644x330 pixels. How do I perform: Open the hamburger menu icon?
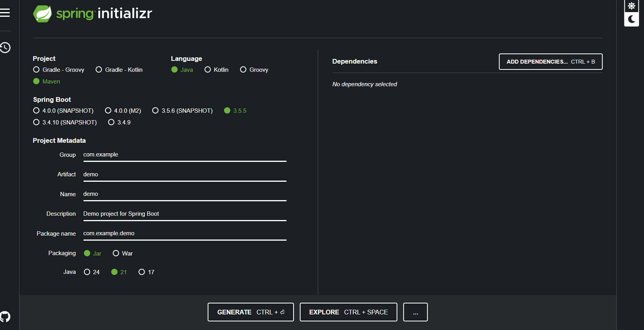(x=5, y=13)
